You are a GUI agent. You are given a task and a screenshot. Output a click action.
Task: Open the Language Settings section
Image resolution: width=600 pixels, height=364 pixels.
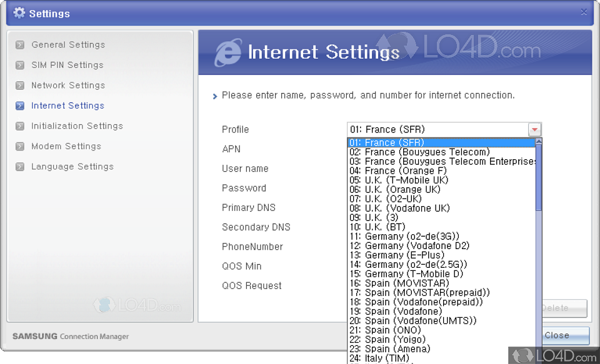72,166
